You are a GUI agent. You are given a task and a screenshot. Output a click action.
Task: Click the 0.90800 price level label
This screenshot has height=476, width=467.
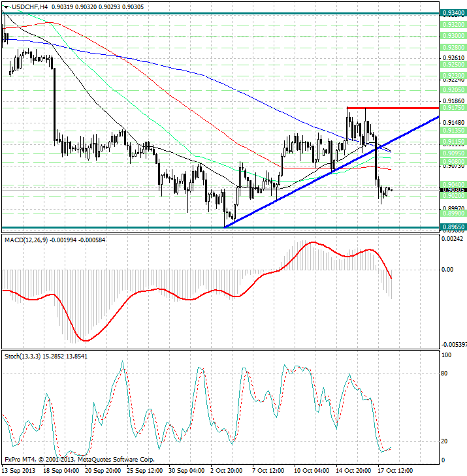coord(453,162)
